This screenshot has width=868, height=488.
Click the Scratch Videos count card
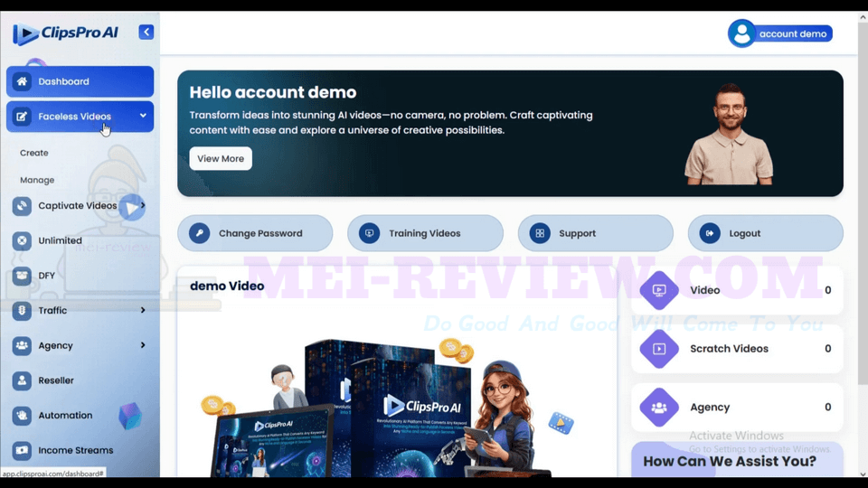point(738,349)
